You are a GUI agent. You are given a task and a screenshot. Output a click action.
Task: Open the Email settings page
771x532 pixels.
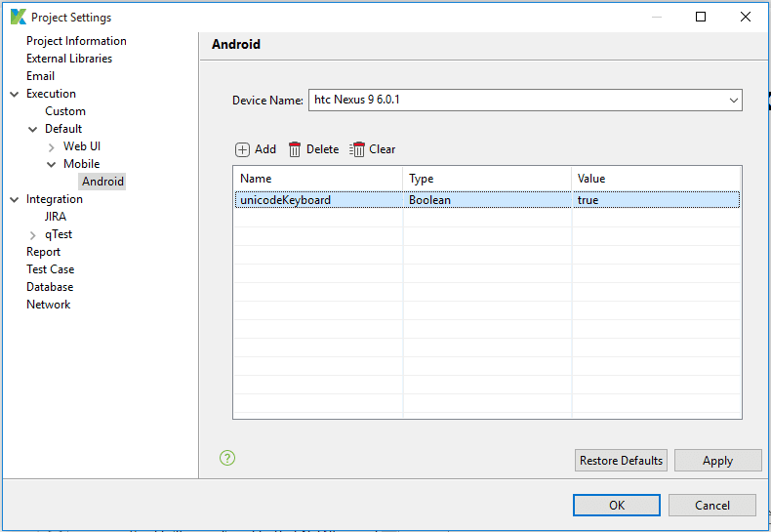click(x=40, y=76)
